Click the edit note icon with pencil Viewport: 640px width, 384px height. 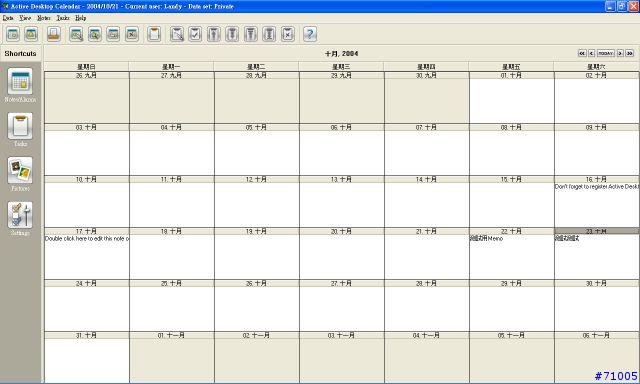tap(76, 34)
